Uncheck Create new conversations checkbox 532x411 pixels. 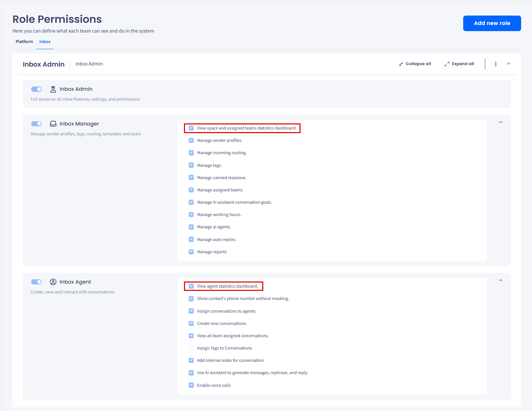191,323
